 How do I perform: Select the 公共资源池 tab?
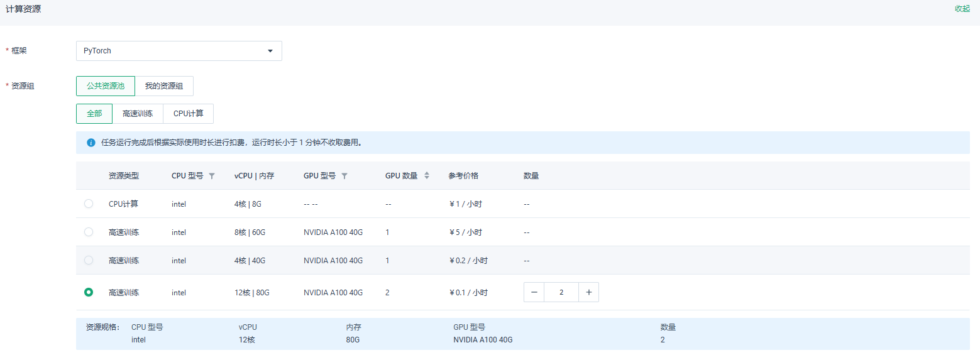106,86
